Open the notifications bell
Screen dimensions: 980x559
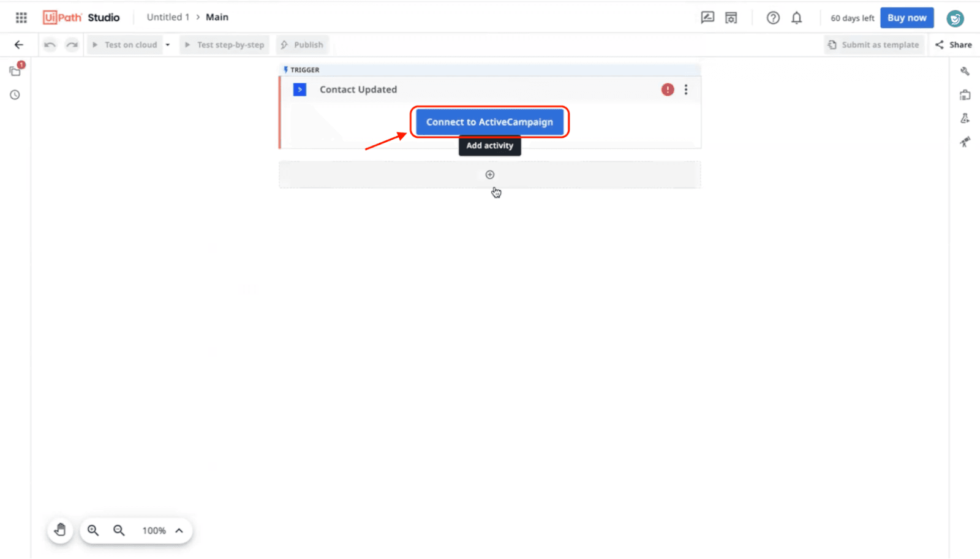point(796,18)
